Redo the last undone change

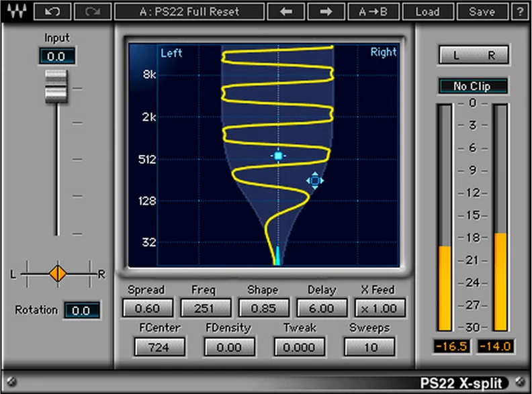point(92,11)
